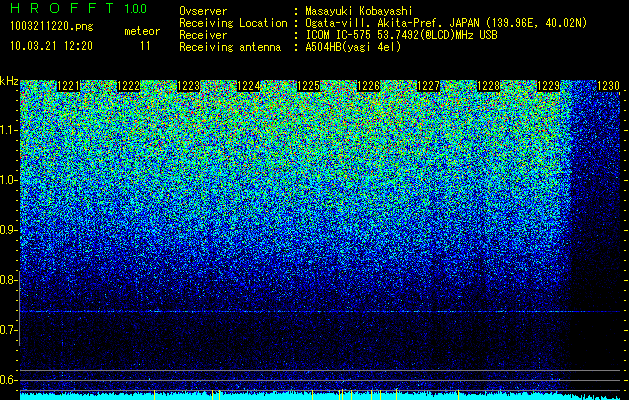Screen dimensions: 629x400
Task: Click the 'meteor' label
Action: click(142, 31)
